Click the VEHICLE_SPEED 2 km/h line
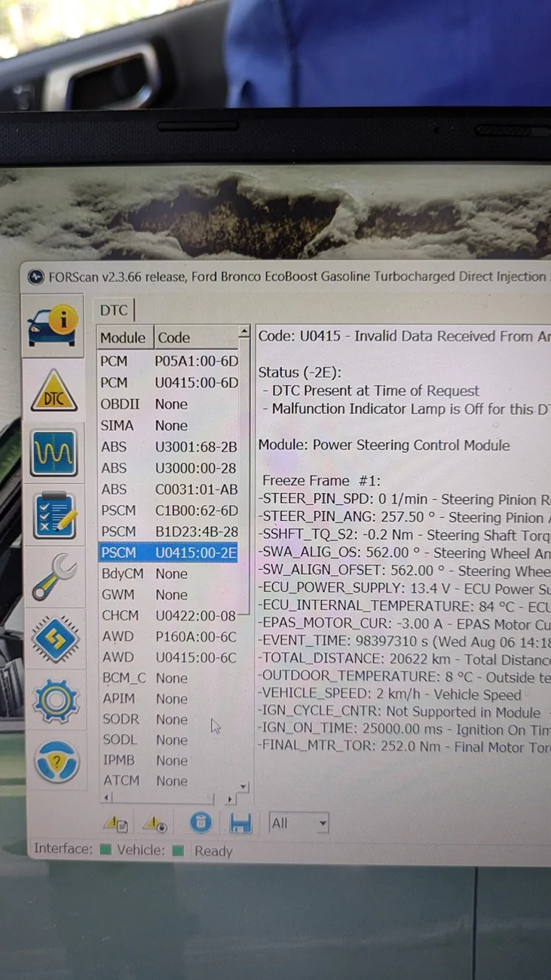 (390, 694)
